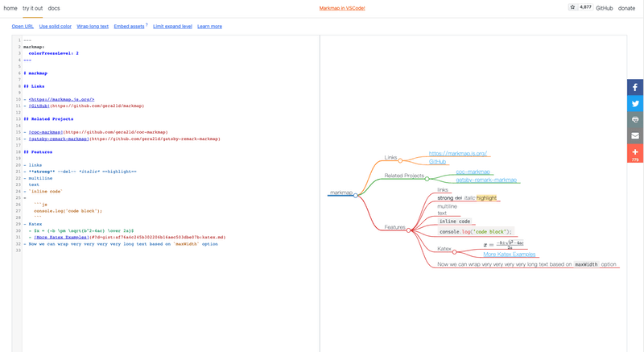
Task: Share by email via envelope icon
Action: point(635,135)
